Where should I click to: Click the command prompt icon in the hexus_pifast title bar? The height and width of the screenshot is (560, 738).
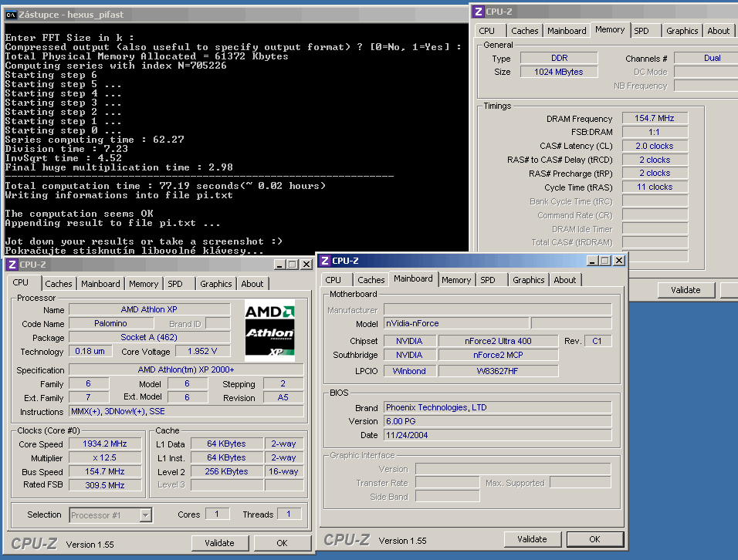point(11,15)
